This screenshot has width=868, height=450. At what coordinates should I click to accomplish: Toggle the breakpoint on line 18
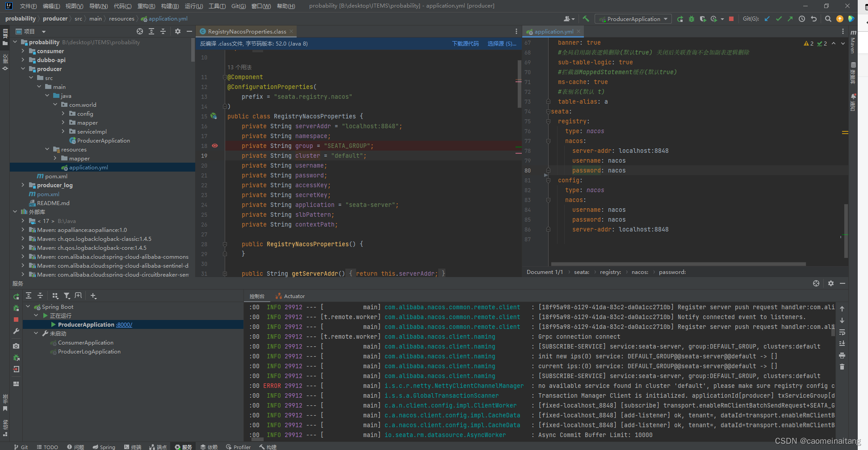[x=215, y=146]
